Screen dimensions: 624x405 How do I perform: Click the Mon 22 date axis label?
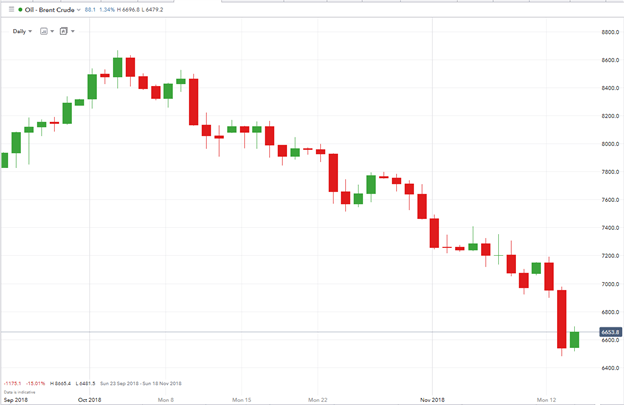318,400
